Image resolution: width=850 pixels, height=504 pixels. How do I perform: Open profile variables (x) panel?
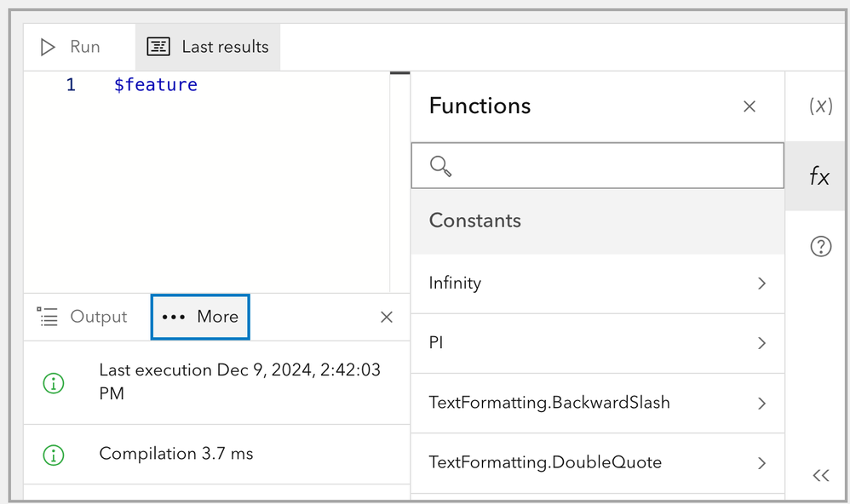point(819,106)
